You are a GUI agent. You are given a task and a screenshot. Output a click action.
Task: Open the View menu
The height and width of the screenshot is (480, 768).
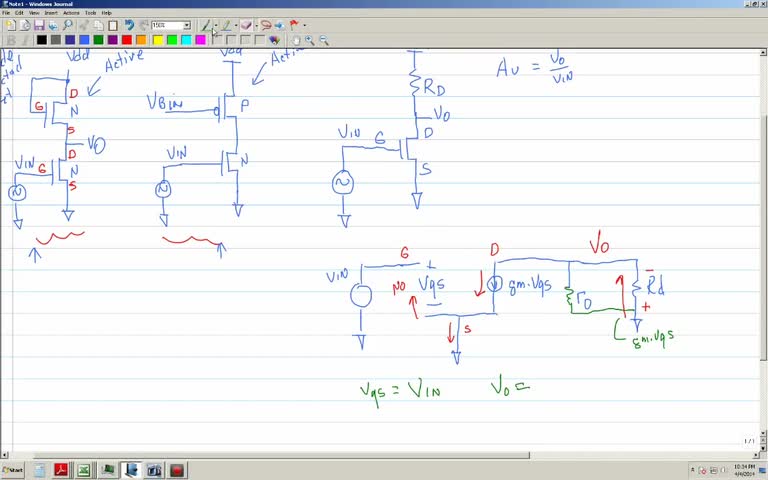[34, 13]
